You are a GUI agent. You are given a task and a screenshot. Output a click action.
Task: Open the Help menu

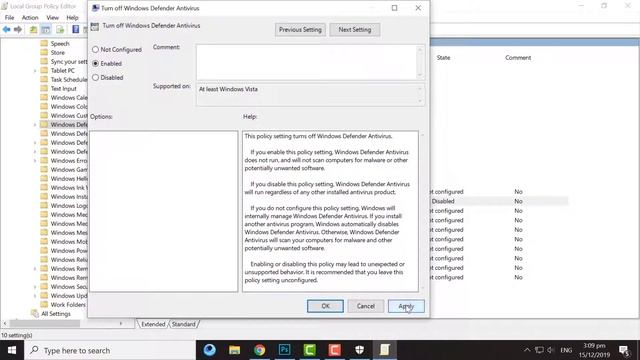(x=72, y=18)
